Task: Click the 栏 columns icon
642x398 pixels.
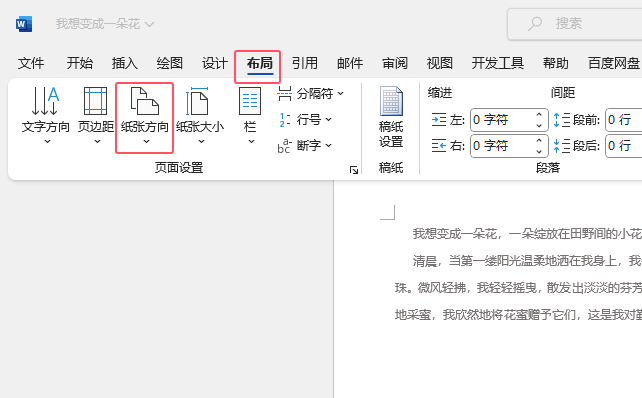Action: 250,101
